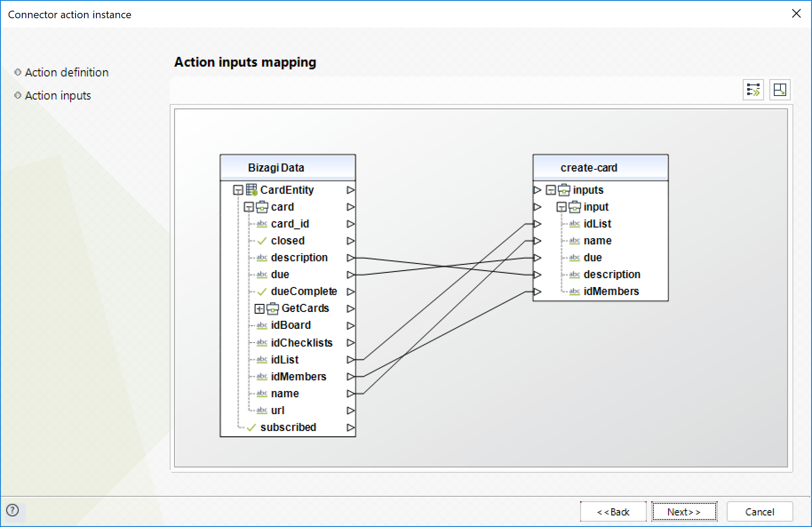
Task: Click the checkmark icon next to closed
Action: (x=262, y=241)
